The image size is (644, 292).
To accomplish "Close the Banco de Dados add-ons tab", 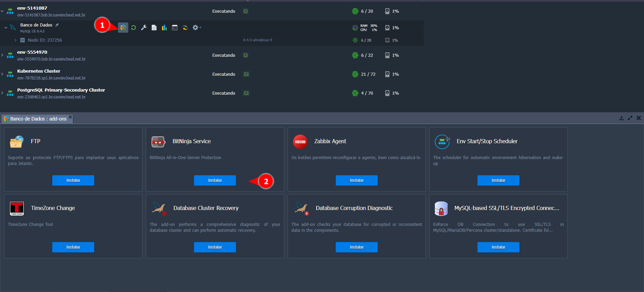I will click(70, 117).
